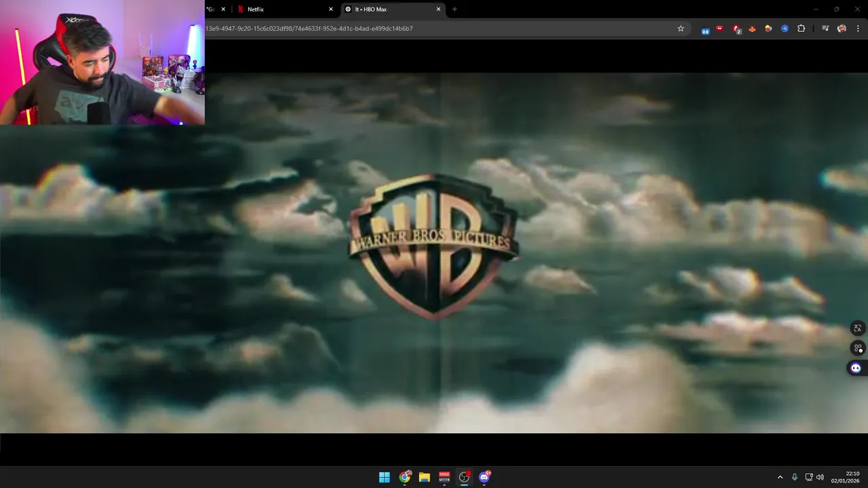The height and width of the screenshot is (488, 868).
Task: Click the apps-grid floating sidebar button
Action: coord(858,348)
